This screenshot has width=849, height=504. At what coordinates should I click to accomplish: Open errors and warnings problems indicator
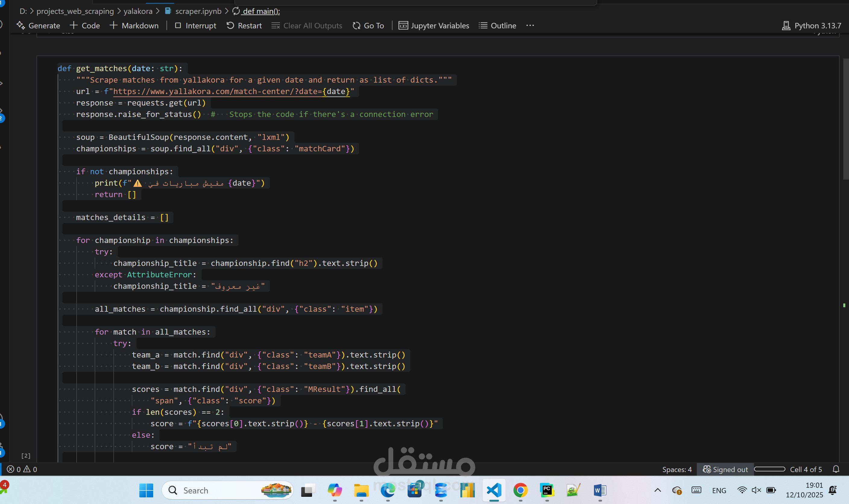[22, 469]
